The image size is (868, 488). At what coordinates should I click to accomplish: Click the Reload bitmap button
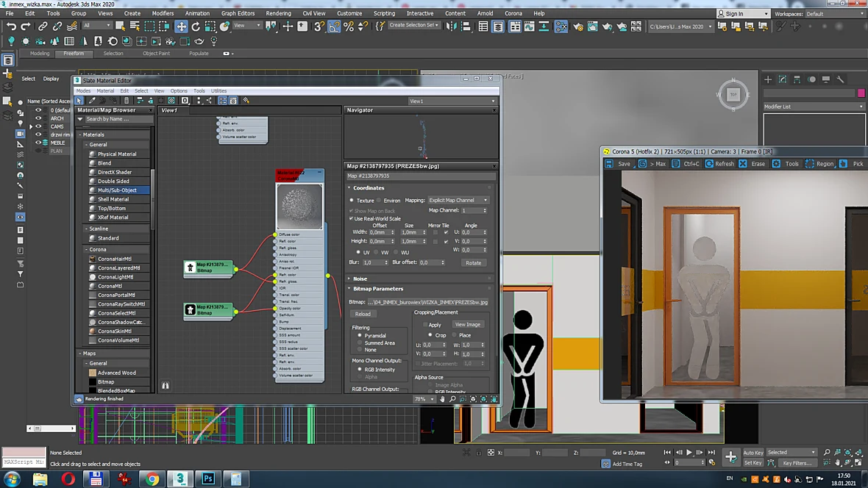click(x=363, y=315)
